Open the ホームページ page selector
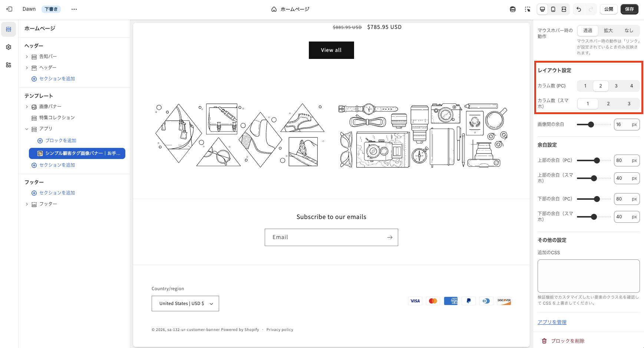Screen dimensions: 644x348 point(290,9)
